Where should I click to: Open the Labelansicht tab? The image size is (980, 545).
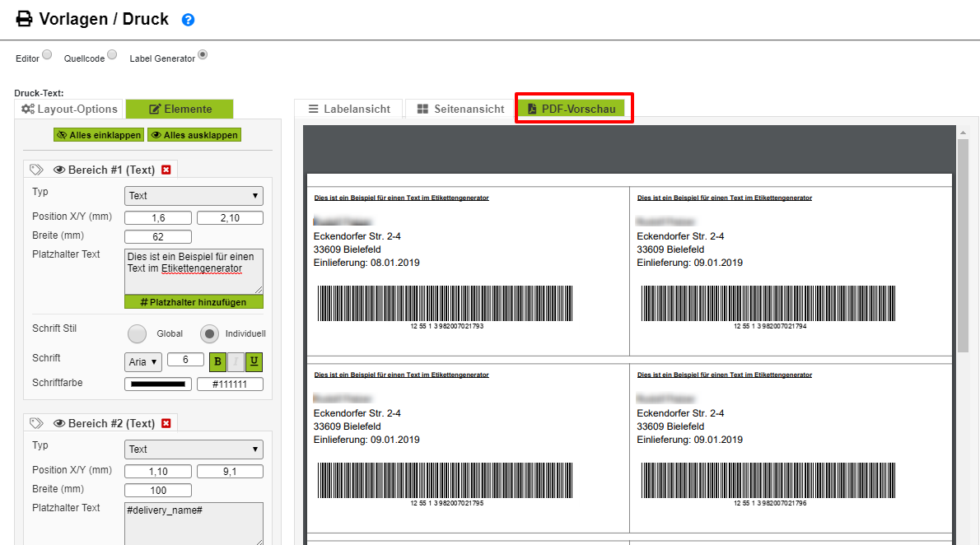click(348, 109)
